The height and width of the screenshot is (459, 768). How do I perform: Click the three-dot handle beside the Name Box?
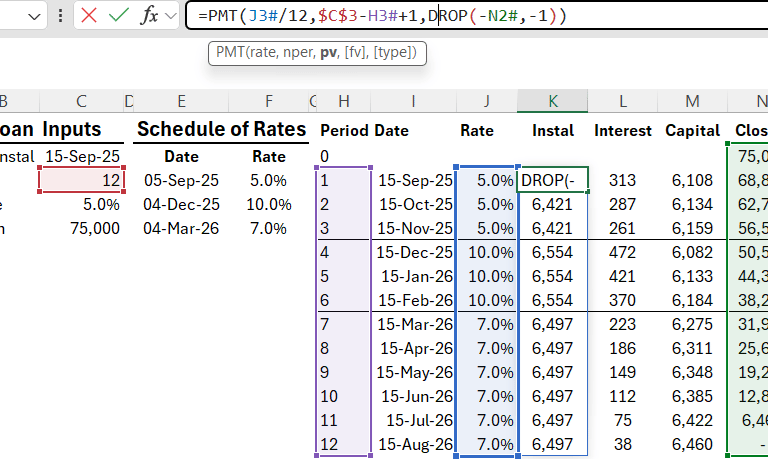60,16
